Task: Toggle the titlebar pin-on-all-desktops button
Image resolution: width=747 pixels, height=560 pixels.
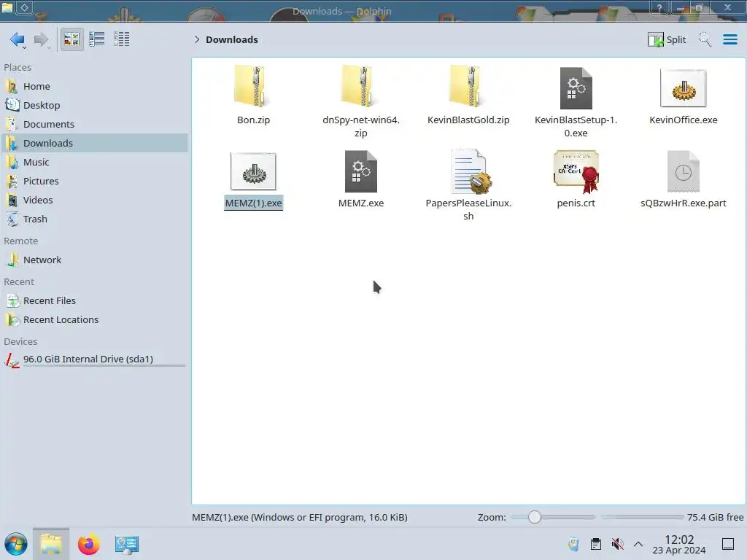Action: [x=25, y=7]
